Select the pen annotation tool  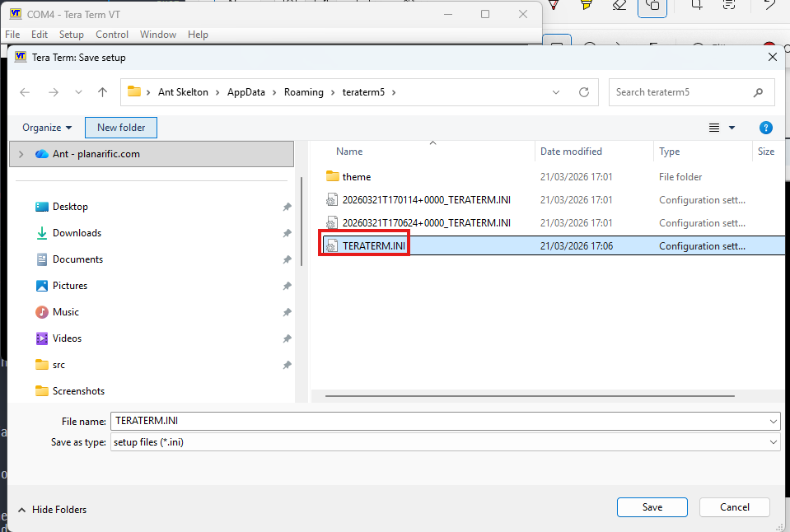[553, 7]
